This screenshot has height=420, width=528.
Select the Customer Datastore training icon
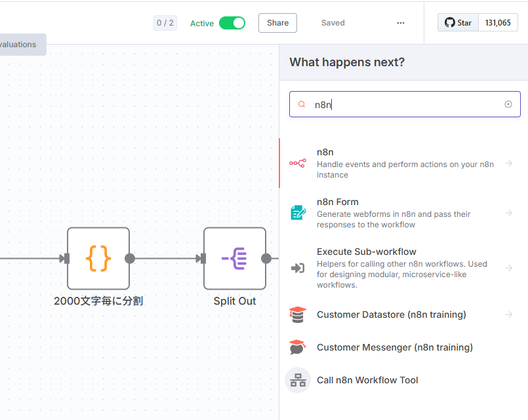(x=298, y=315)
